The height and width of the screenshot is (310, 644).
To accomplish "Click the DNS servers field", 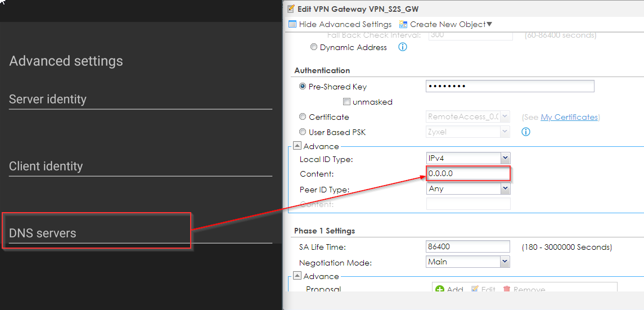I will coord(97,233).
